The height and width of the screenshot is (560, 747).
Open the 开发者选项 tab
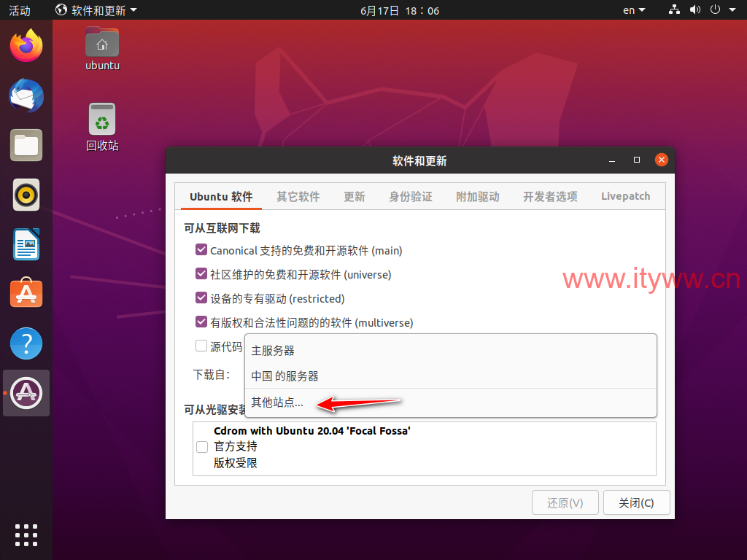coord(550,196)
